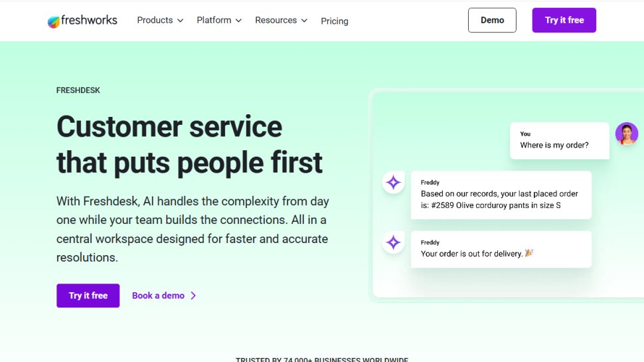Expand the Platform menu

219,20
